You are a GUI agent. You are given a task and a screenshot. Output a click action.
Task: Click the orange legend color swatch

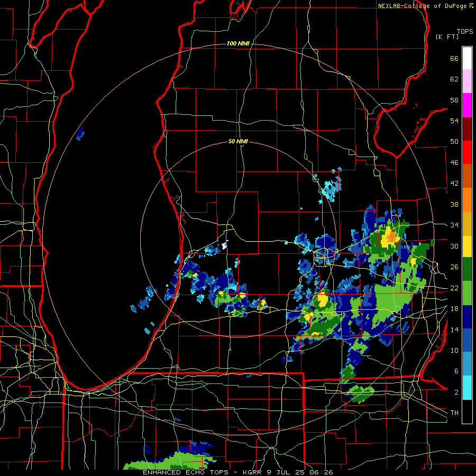[467, 200]
